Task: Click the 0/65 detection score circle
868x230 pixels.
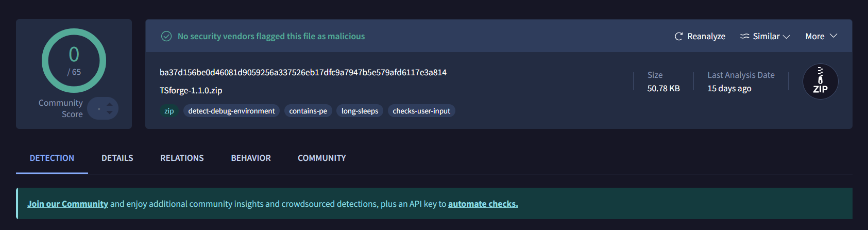Action: [x=74, y=61]
